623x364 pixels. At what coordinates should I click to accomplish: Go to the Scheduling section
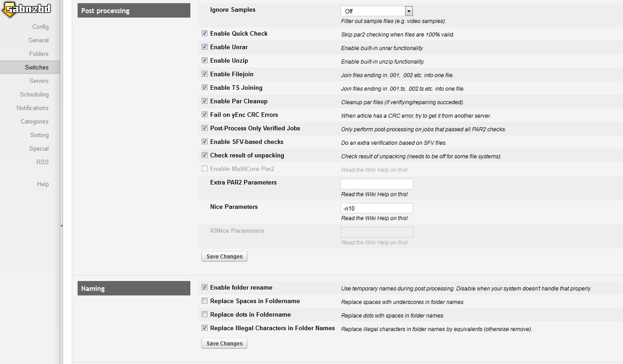click(34, 94)
